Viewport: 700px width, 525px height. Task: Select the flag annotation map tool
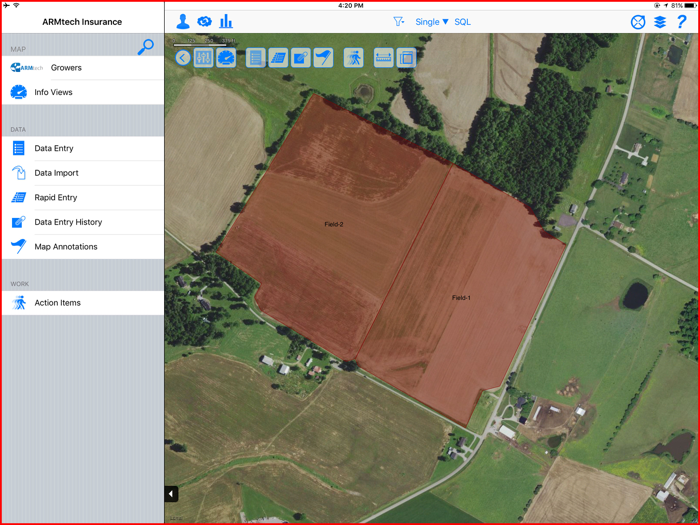(x=323, y=58)
